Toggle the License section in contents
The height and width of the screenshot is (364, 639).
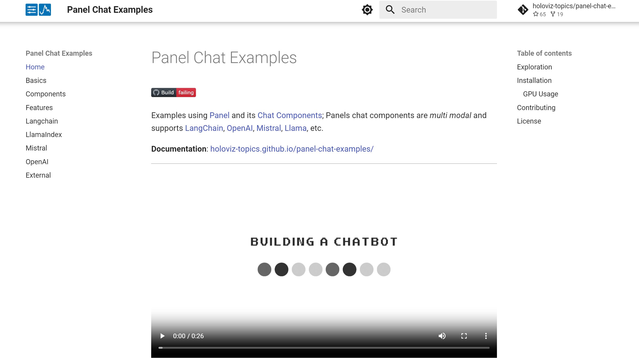[x=529, y=121]
